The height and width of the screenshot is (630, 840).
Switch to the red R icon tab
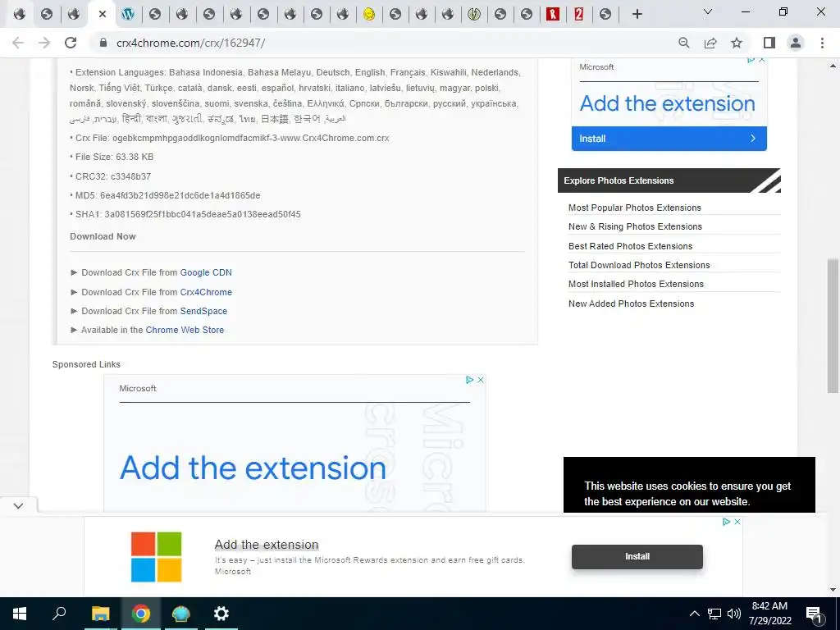[553, 14]
